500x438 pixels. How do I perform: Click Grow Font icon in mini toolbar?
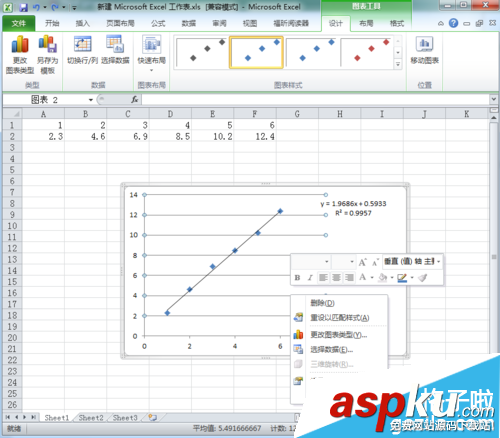[363, 262]
